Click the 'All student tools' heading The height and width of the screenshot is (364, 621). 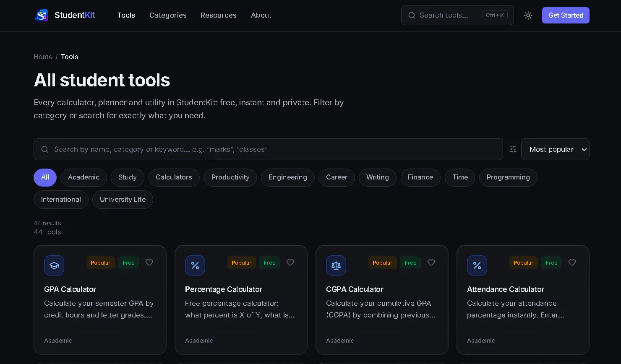click(102, 80)
